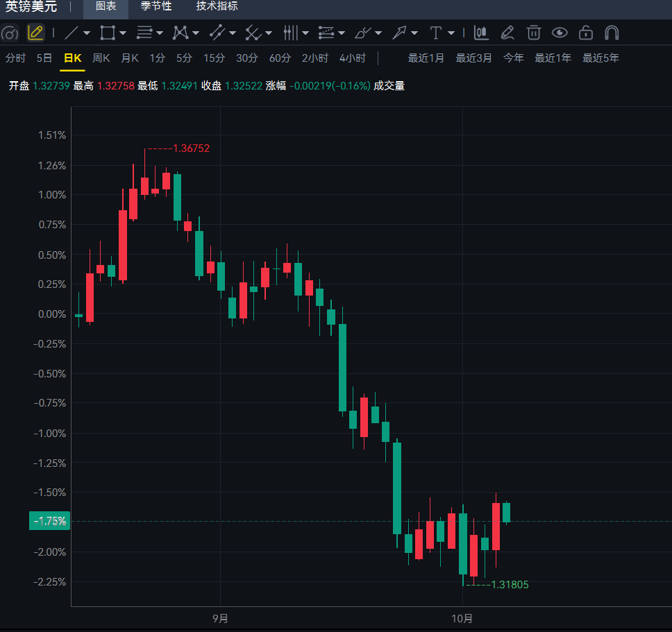Click the pencil edit drawings icon
This screenshot has width=672, height=632.
pyautogui.click(x=507, y=33)
